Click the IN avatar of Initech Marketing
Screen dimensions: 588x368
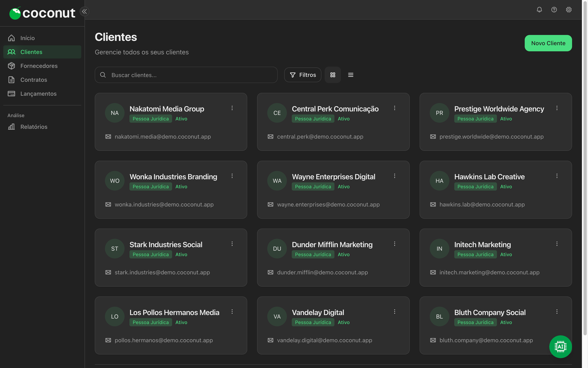(440, 249)
